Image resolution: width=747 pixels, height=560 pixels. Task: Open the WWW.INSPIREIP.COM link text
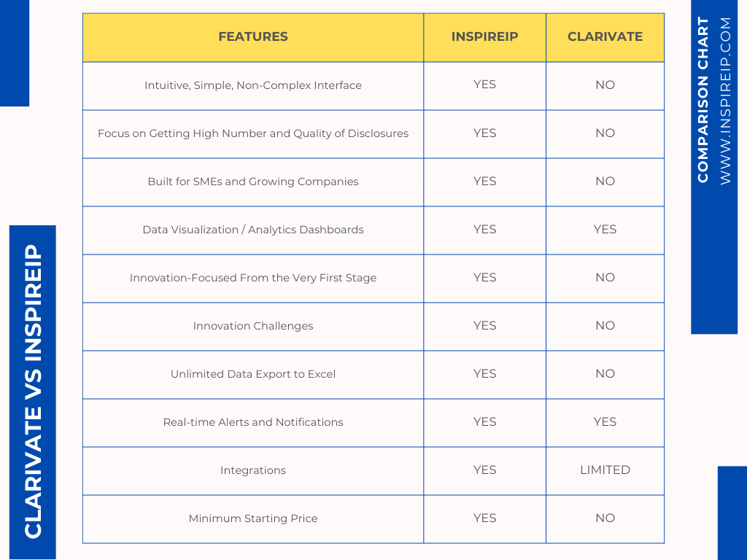(x=725, y=101)
